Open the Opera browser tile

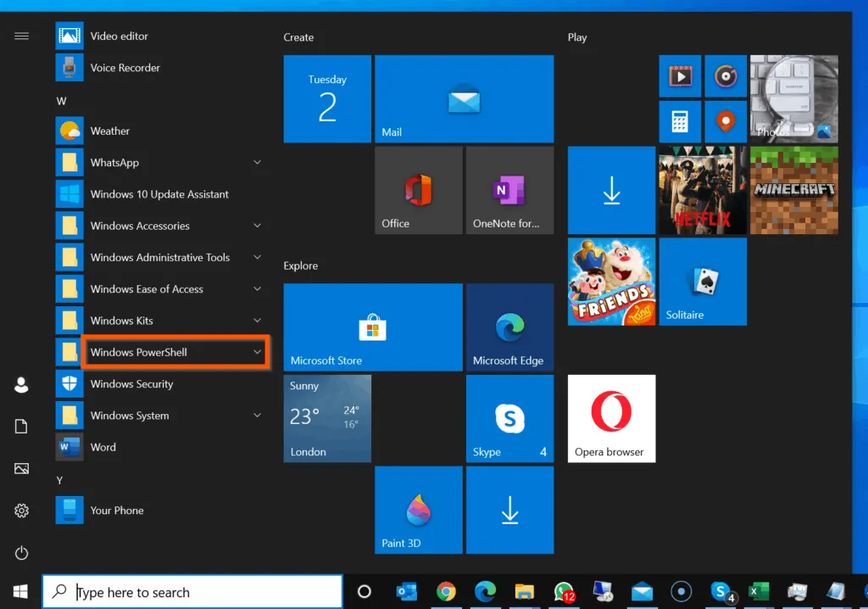click(x=612, y=418)
